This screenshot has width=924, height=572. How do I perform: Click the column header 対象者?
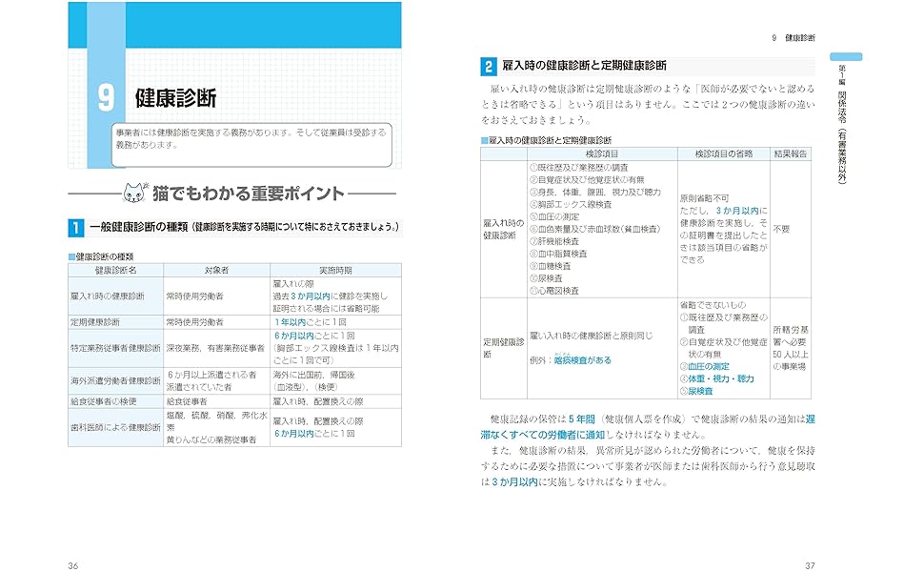216,270
